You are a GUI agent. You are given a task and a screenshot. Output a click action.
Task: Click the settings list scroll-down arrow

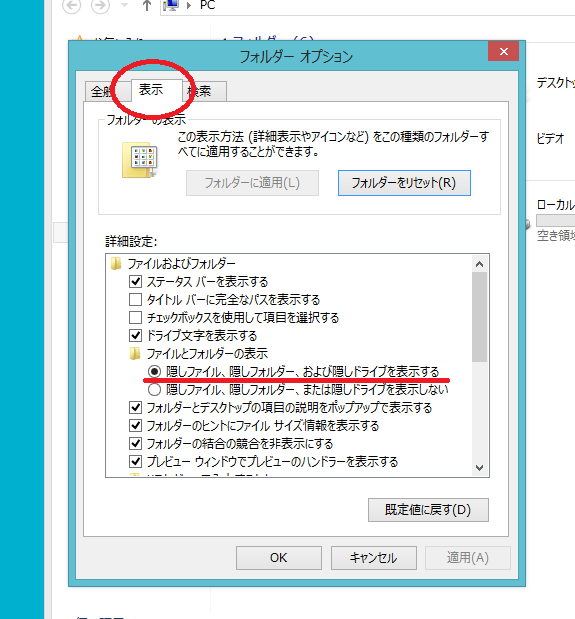479,468
